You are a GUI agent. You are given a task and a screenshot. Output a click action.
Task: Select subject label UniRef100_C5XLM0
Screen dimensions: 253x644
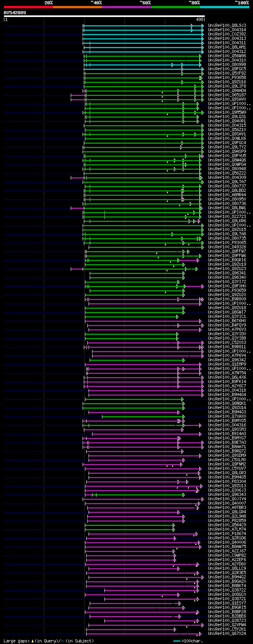(227, 460)
